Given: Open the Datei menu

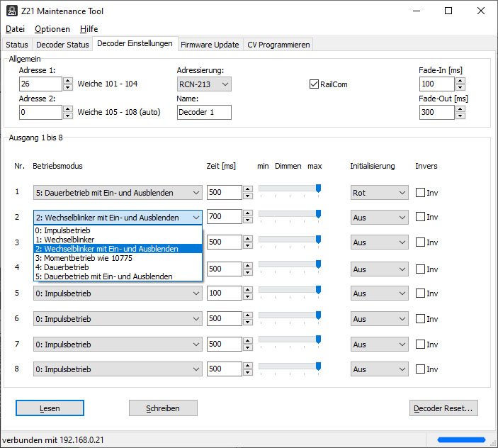Looking at the screenshot, I should point(16,29).
